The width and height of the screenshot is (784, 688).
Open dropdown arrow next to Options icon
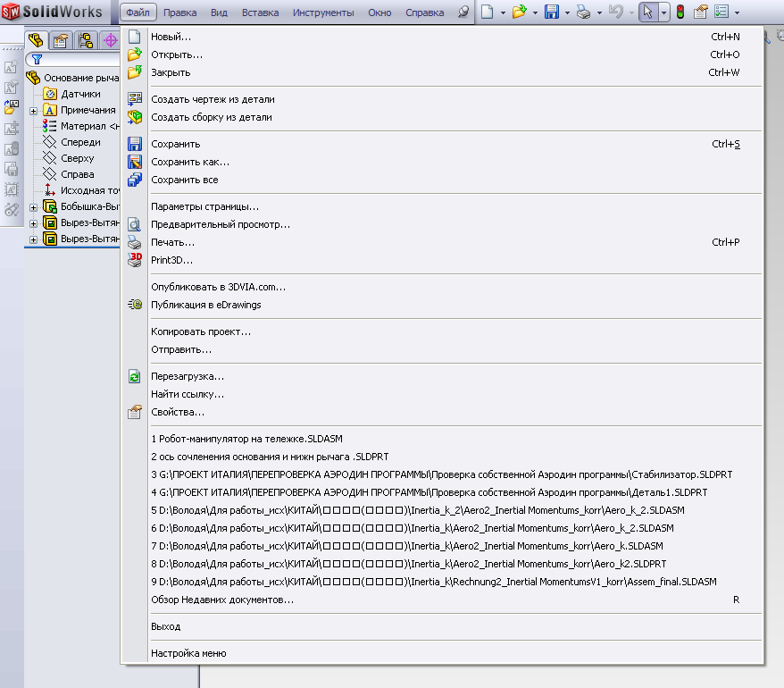pyautogui.click(x=737, y=13)
